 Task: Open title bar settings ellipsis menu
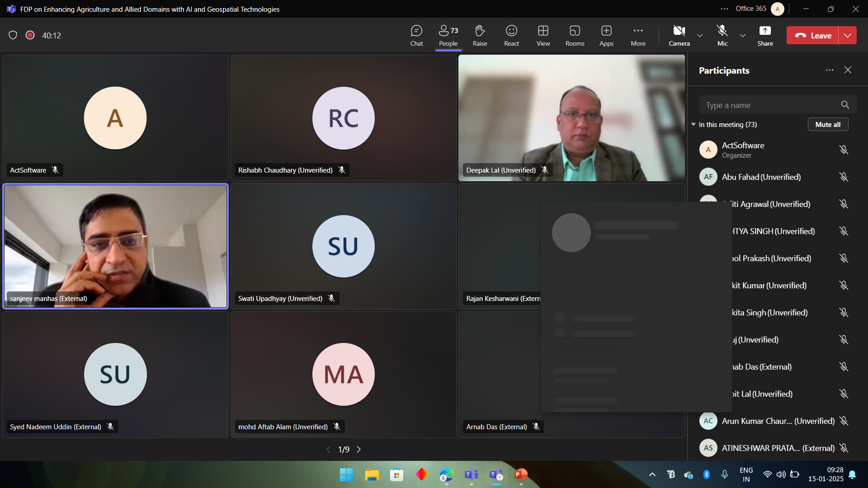[x=724, y=9]
